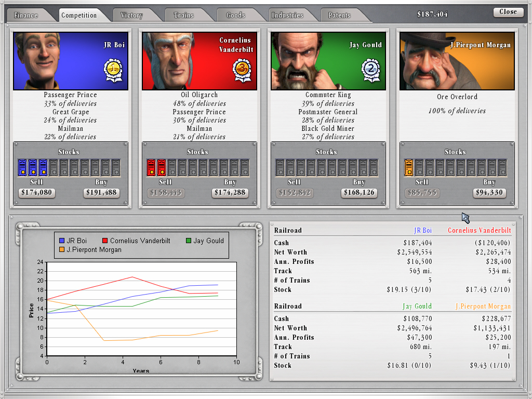
Task: Click the 'Great Grape' title text
Action: coord(71,112)
